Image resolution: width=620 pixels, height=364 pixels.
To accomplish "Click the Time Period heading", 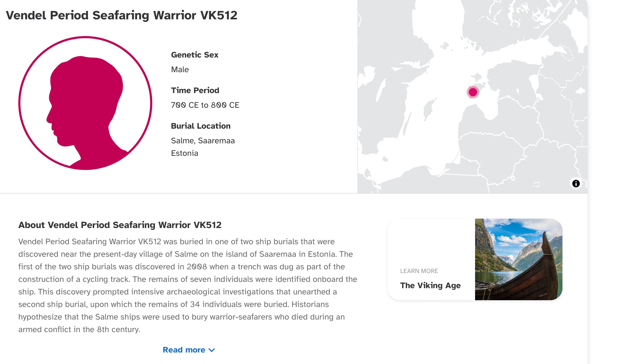I will [x=195, y=90].
